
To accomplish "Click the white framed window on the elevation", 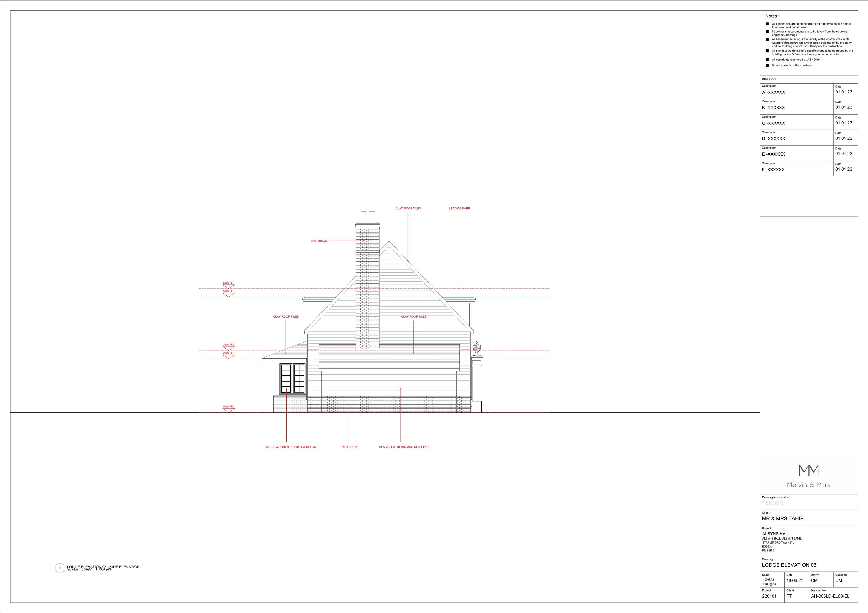I will [292, 378].
